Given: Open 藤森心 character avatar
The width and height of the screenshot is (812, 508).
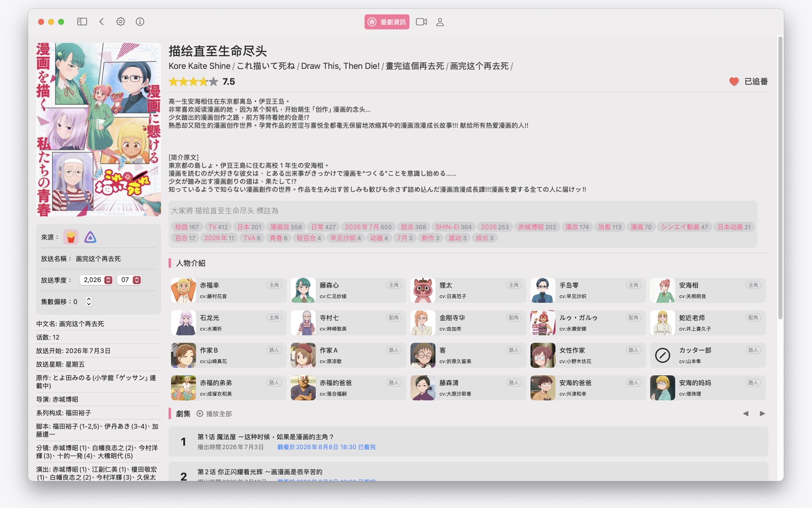Looking at the screenshot, I should click(303, 290).
